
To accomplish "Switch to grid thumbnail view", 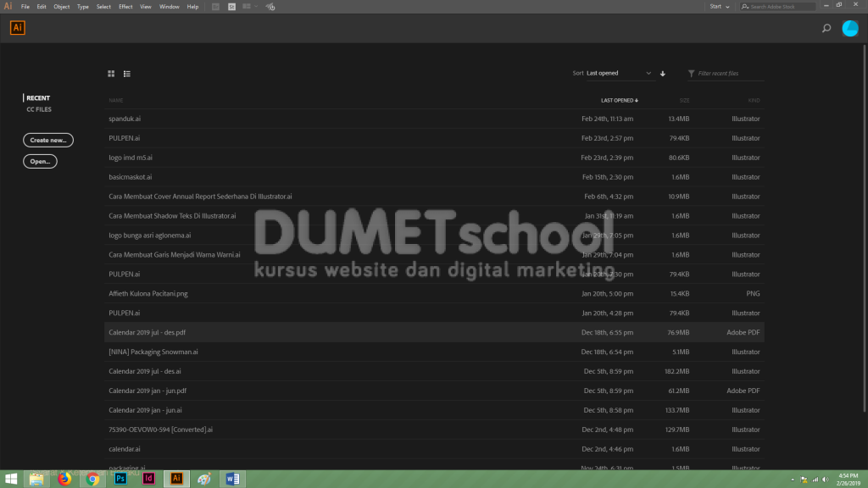I will [x=111, y=74].
